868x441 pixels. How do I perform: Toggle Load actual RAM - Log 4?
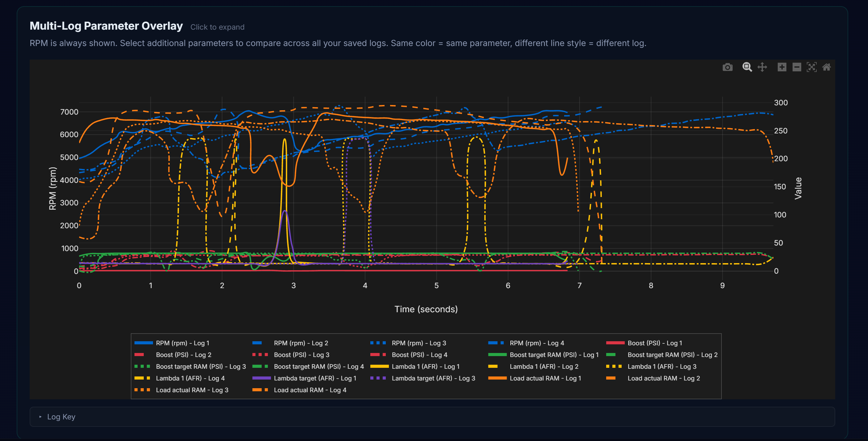299,390
